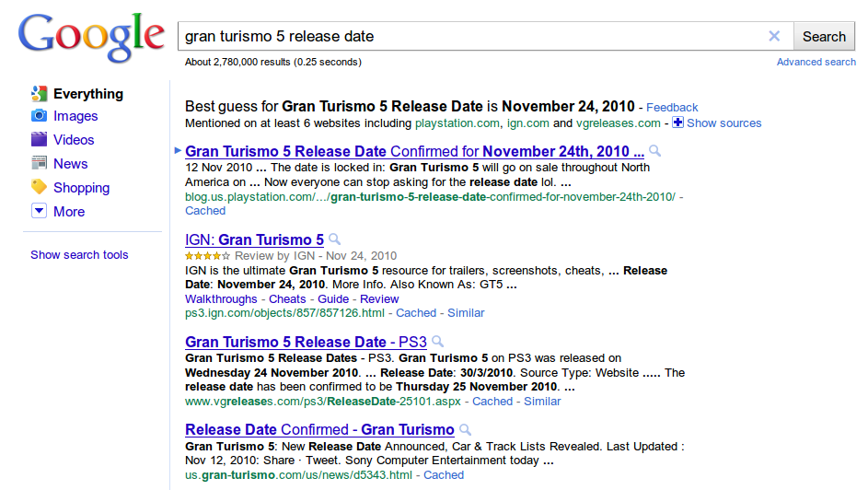The height and width of the screenshot is (490, 868).
Task: Click the vgreleases.com source mention
Action: point(619,122)
